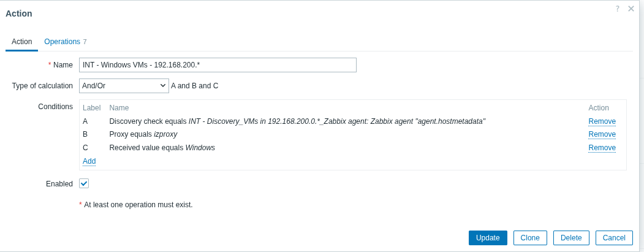Toggle the Enabled checkbox

tap(84, 183)
